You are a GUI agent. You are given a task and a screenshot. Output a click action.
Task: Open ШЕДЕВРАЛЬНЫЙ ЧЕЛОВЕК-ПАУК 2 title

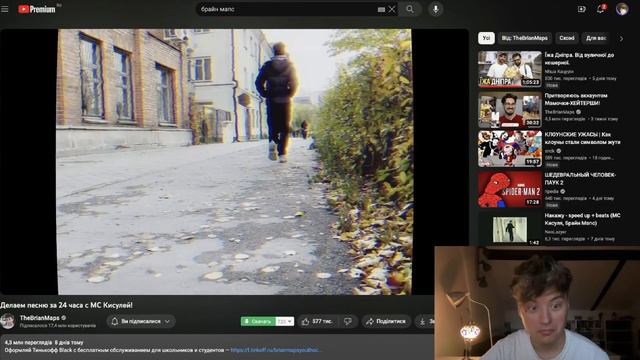(580, 178)
